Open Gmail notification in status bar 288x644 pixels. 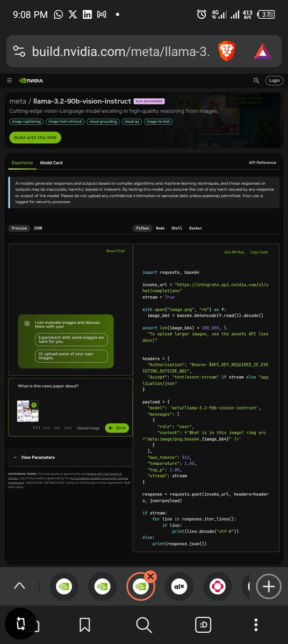pyautogui.click(x=102, y=14)
